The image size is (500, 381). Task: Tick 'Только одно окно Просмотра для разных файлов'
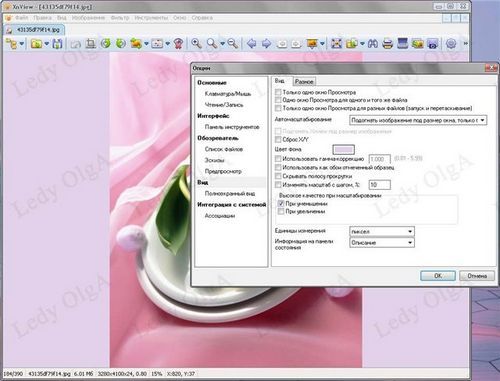pos(278,108)
